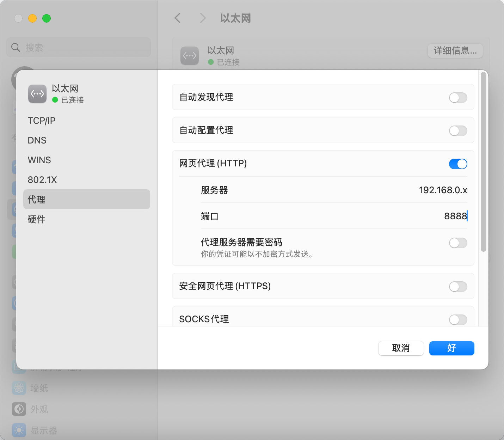Enable 安全网页代理 (HTTPS) toggle
This screenshot has height=440, width=504.
point(458,286)
